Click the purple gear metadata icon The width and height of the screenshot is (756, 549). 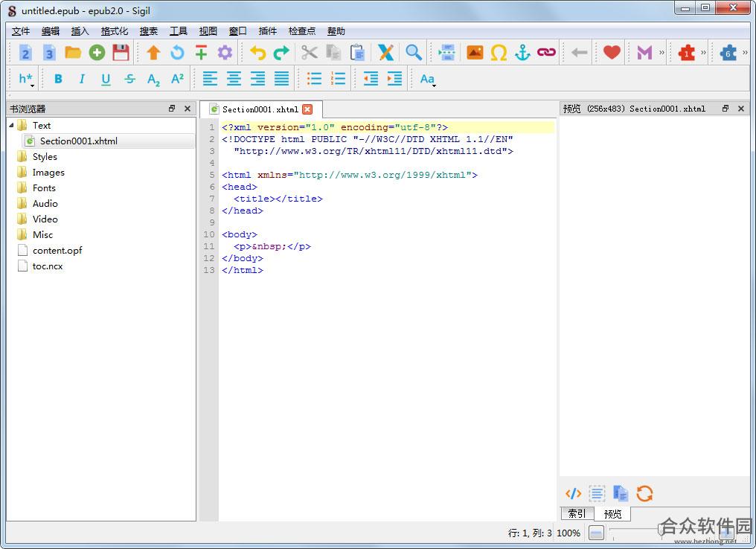click(x=225, y=53)
